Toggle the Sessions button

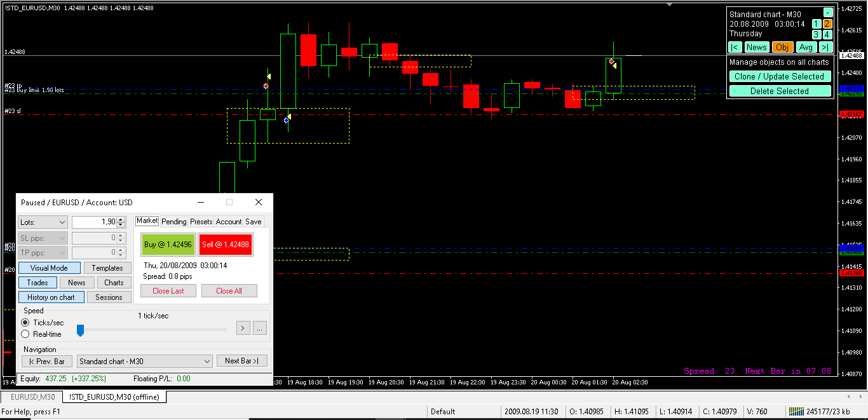[x=109, y=297]
